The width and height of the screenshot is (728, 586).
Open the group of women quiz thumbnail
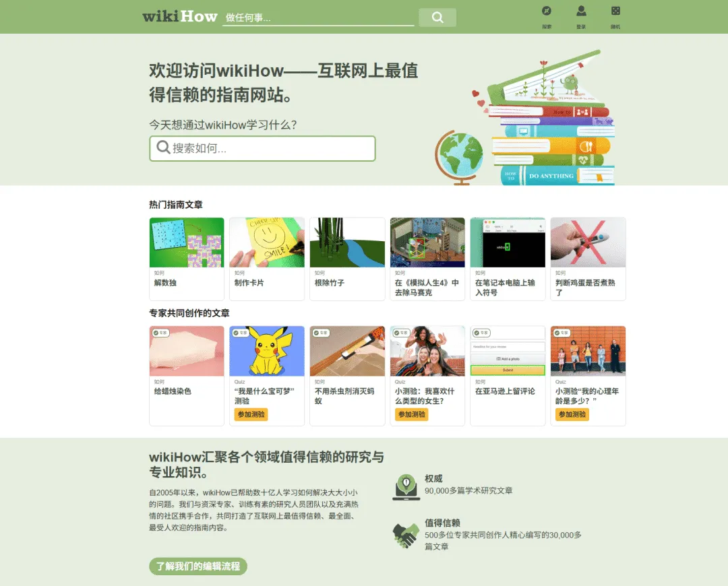(x=427, y=351)
